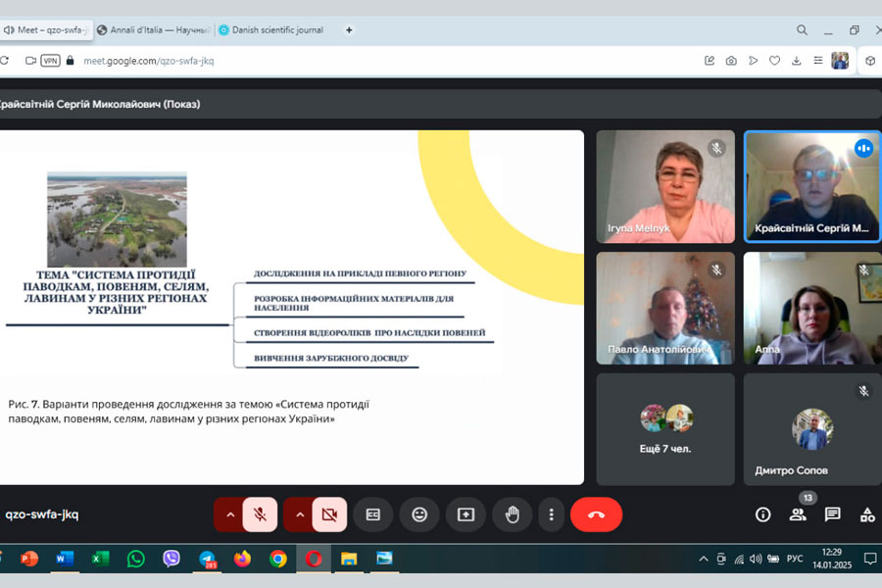
Task: Raise hand in the meeting
Action: [512, 514]
